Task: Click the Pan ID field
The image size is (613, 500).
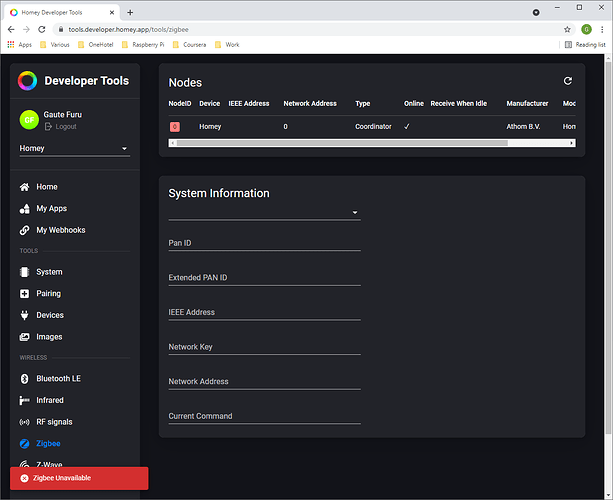Action: (264, 243)
